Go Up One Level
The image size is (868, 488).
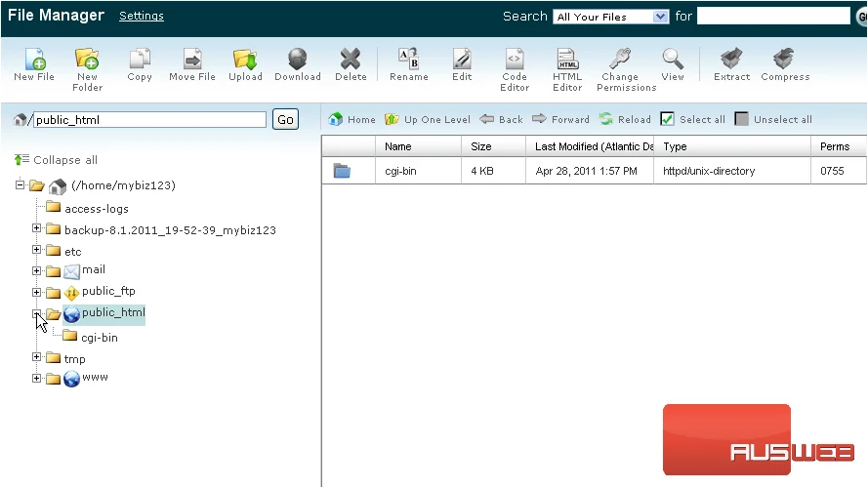click(428, 119)
